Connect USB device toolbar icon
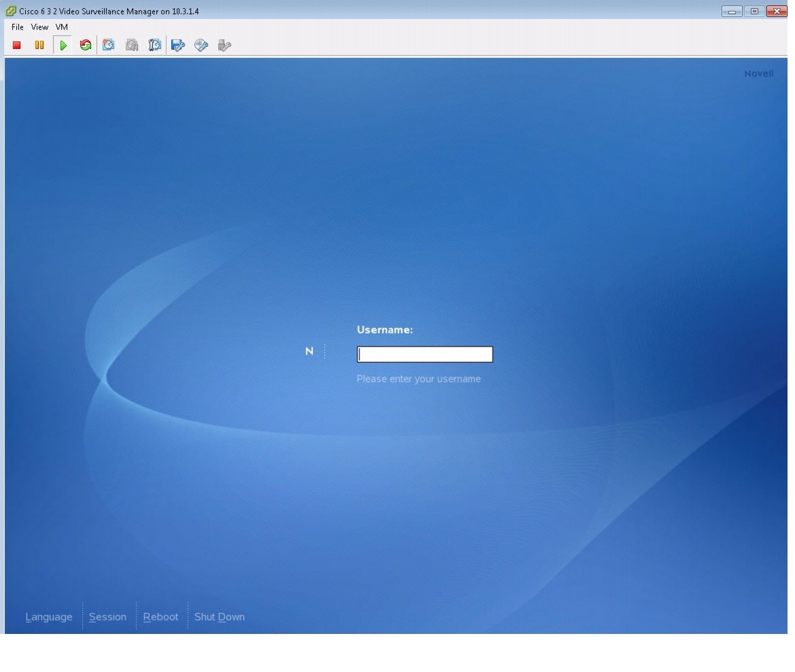Screen dimensions: 795x672 (x=224, y=45)
